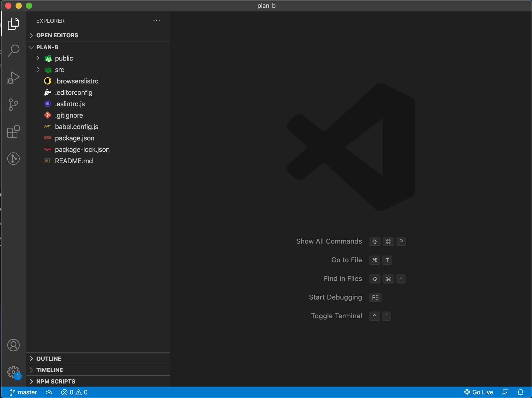Open the Manage gear icon
532x398 pixels.
coord(13,372)
